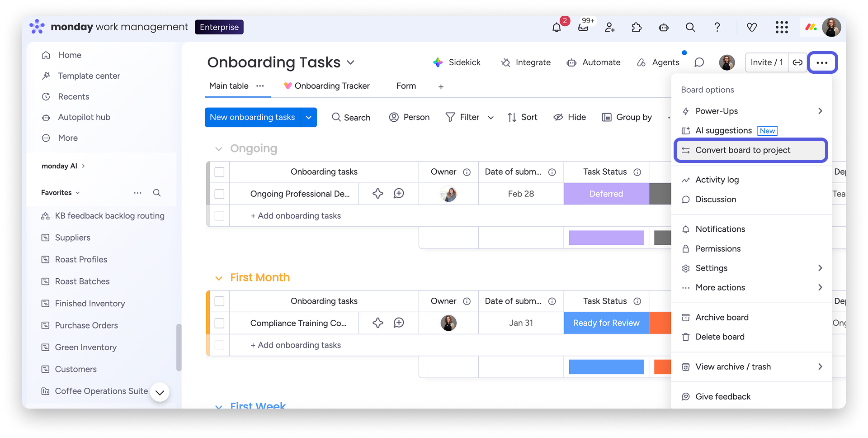Collapse the Ongoing group
The image size is (868, 438).
tap(219, 149)
